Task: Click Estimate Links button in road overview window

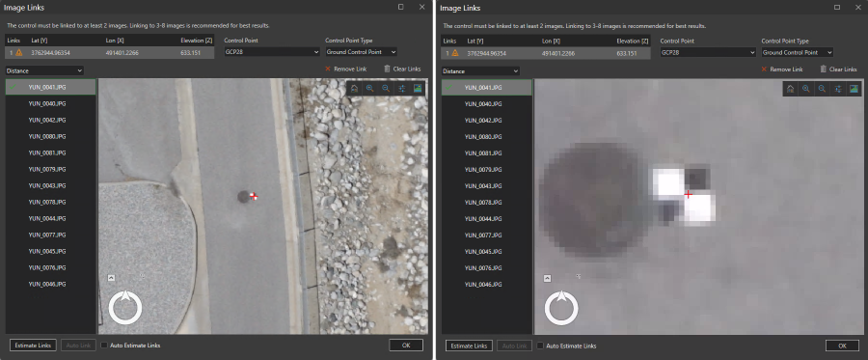Action: [33, 346]
